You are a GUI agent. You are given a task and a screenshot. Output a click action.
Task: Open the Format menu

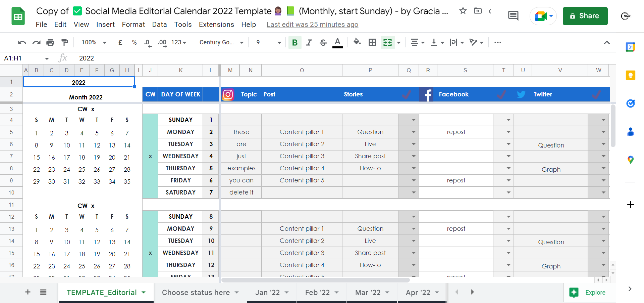coord(133,25)
